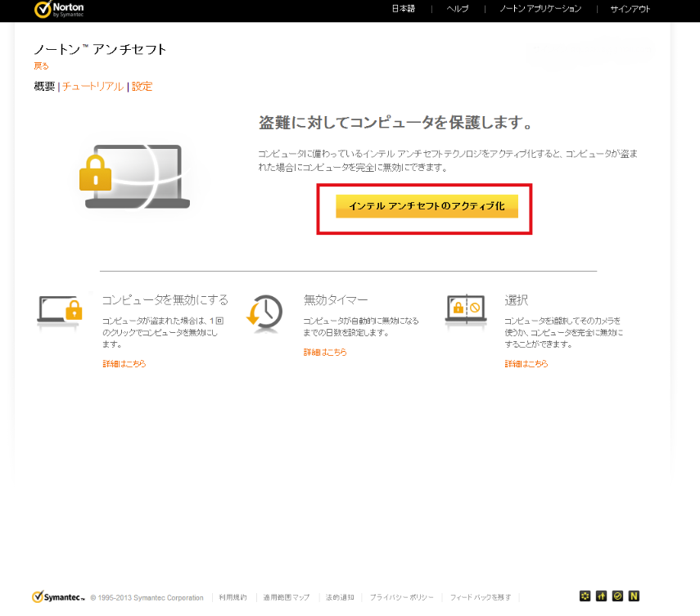The width and height of the screenshot is (700, 616).
Task: Open the ヘルプ menu item
Action: [x=458, y=8]
